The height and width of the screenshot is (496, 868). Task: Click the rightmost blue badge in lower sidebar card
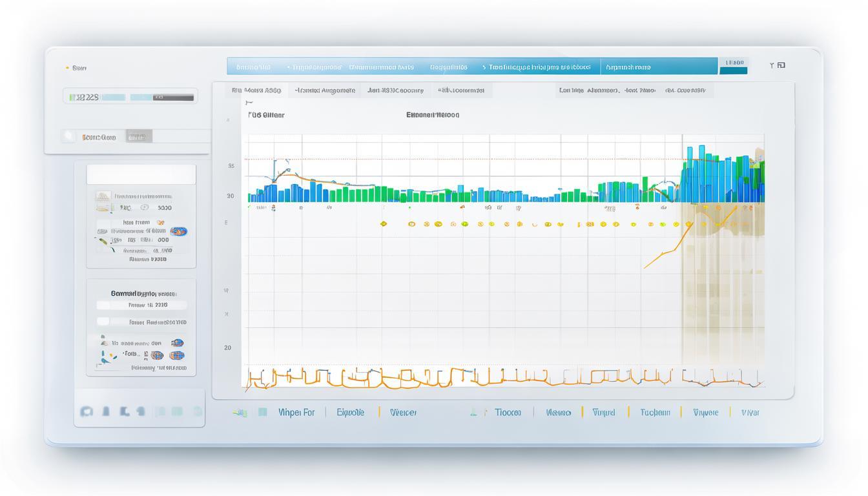177,355
